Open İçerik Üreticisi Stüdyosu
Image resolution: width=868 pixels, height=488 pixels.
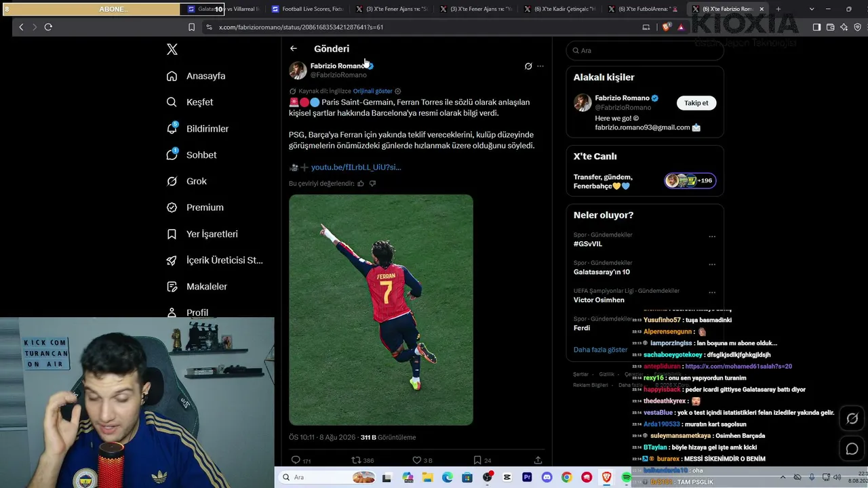[214, 260]
